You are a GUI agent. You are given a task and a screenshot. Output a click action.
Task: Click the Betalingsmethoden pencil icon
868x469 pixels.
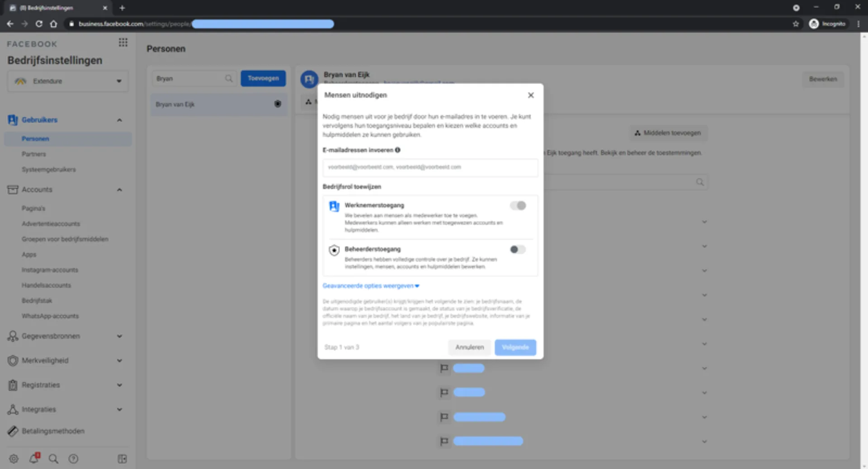13,431
